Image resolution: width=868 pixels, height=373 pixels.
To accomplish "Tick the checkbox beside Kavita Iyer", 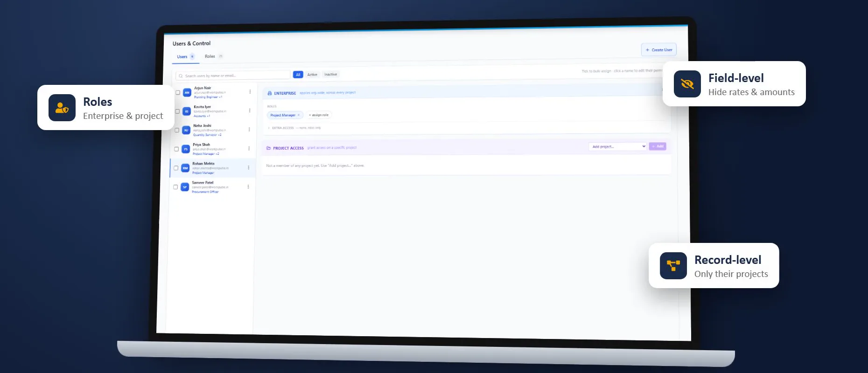I will point(177,111).
